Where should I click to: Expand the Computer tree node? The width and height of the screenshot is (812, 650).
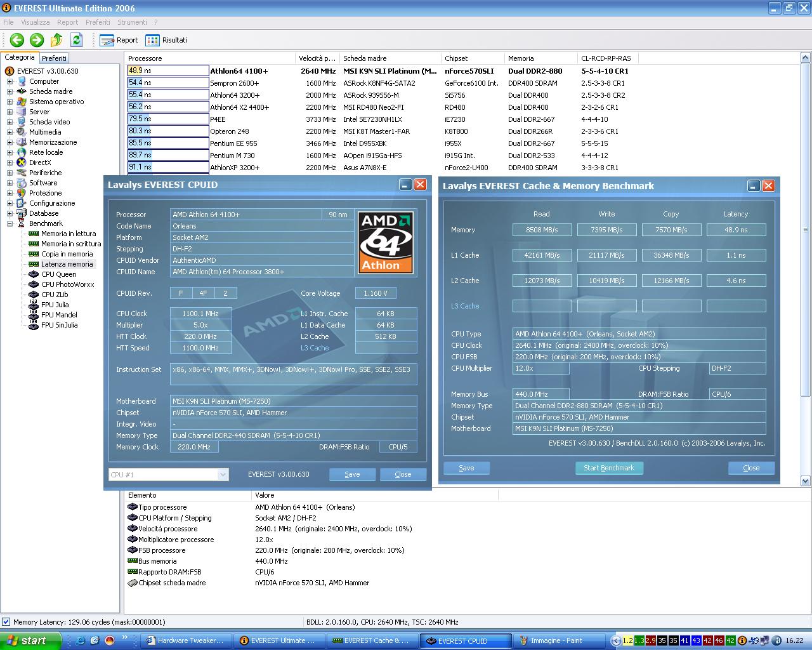click(10, 81)
